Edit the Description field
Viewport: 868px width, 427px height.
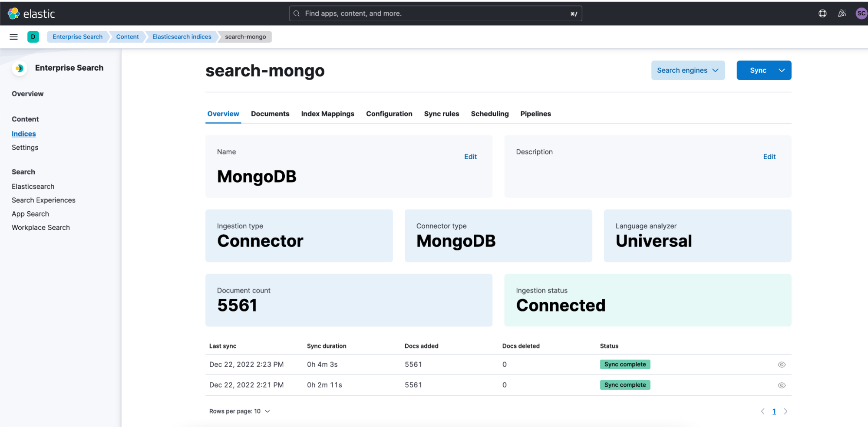[769, 157]
